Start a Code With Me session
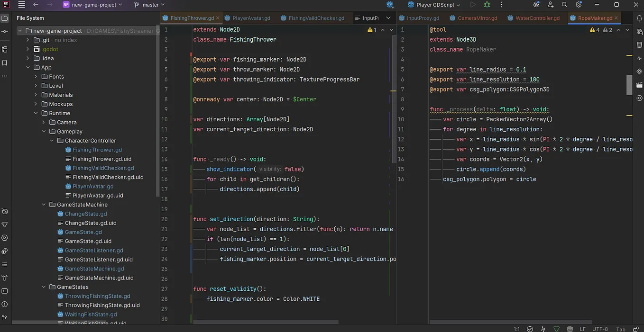The width and height of the screenshot is (644, 332). tap(551, 5)
